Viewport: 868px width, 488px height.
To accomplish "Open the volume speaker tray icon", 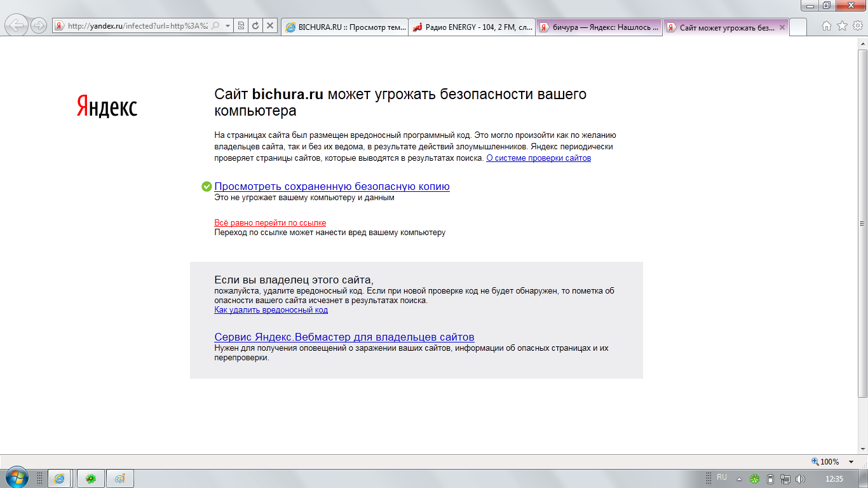I will point(801,478).
